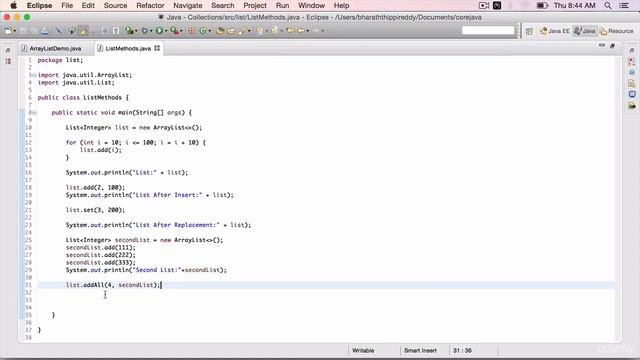
Task: Restore the right-side minimized view stack
Action: pyautogui.click(x=632, y=50)
